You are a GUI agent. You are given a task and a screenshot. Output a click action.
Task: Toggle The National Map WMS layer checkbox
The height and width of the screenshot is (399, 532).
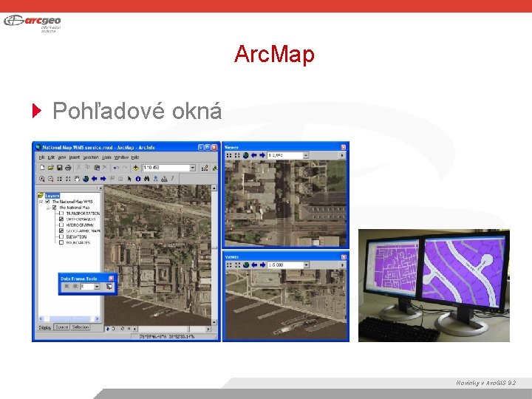[x=47, y=202]
